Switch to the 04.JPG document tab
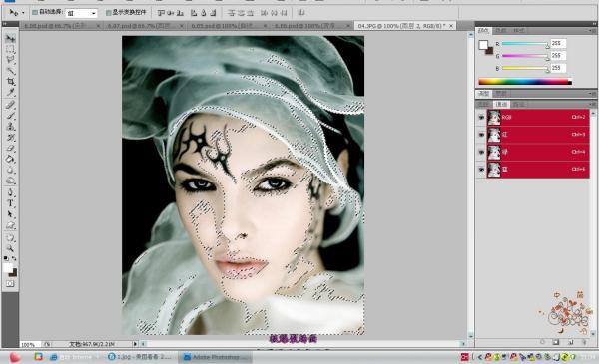The height and width of the screenshot is (364, 599). tap(401, 26)
